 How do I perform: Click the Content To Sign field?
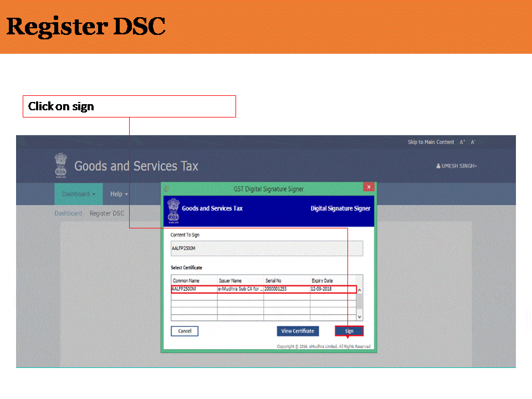(267, 248)
